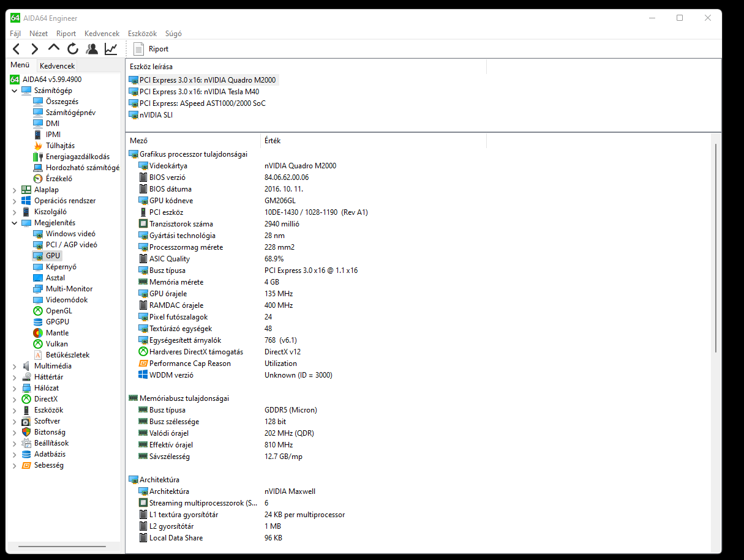744x560 pixels.
Task: Open the GPGPU item in the tree
Action: coord(51,322)
